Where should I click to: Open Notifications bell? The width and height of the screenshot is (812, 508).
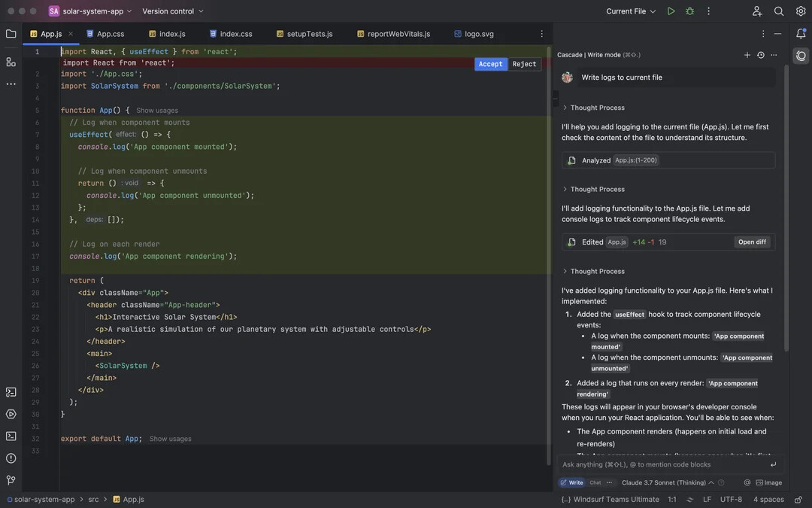click(x=801, y=34)
